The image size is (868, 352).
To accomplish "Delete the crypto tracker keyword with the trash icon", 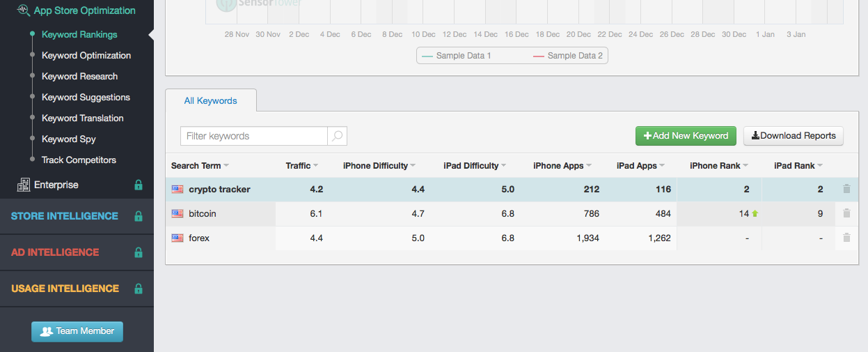I will point(846,189).
